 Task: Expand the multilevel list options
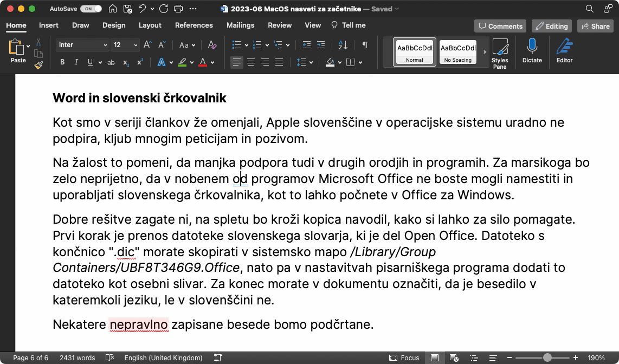click(288, 45)
